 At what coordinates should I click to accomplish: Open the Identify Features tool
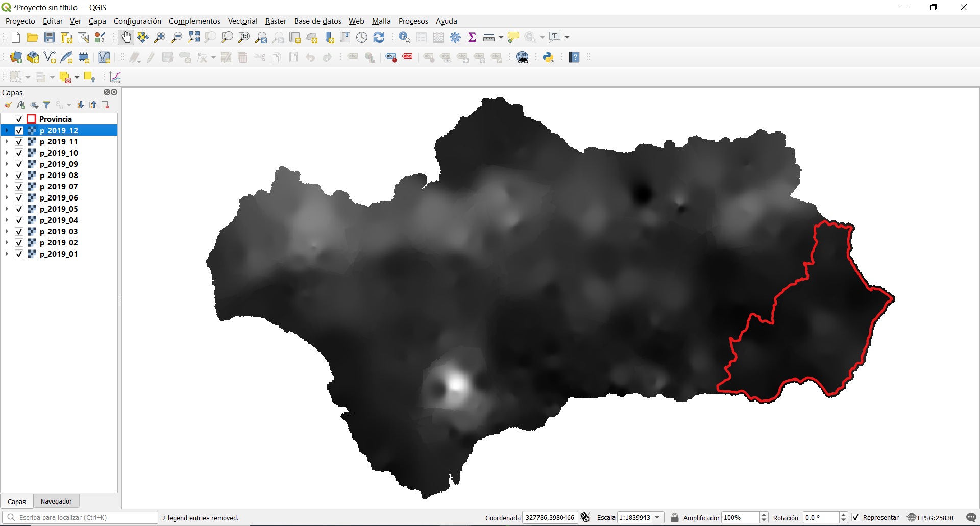click(x=404, y=37)
